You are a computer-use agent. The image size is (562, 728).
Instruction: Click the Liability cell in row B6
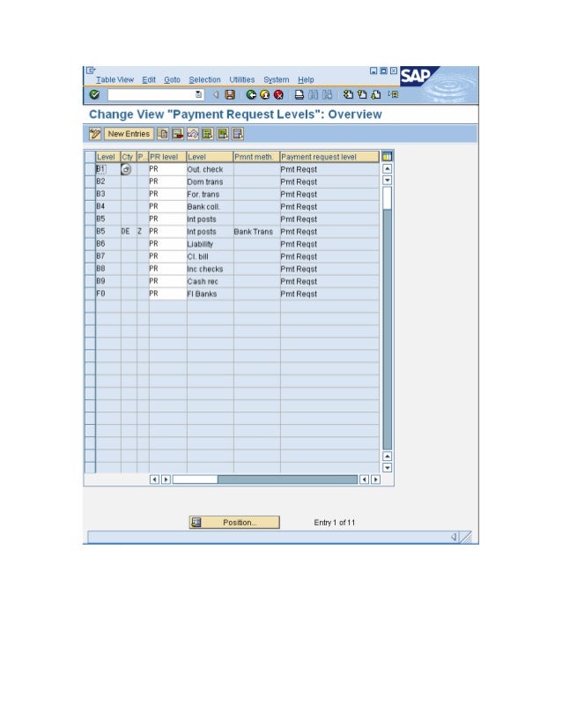click(210, 244)
